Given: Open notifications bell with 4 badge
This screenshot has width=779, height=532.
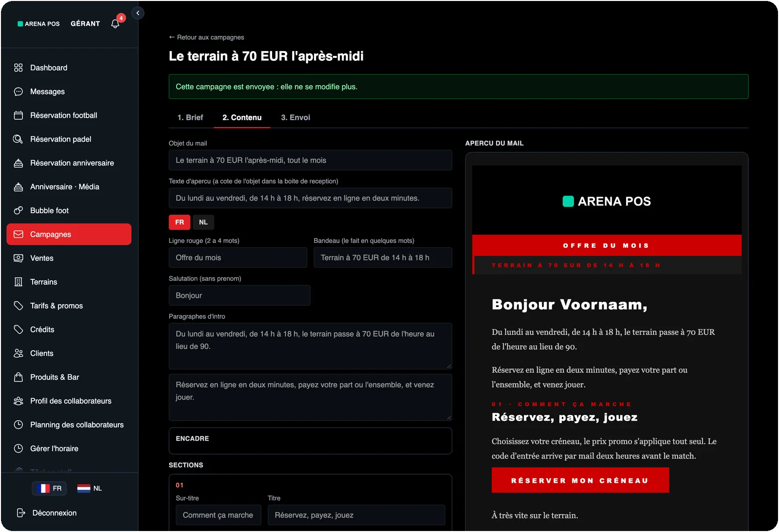Looking at the screenshot, I should pyautogui.click(x=115, y=23).
